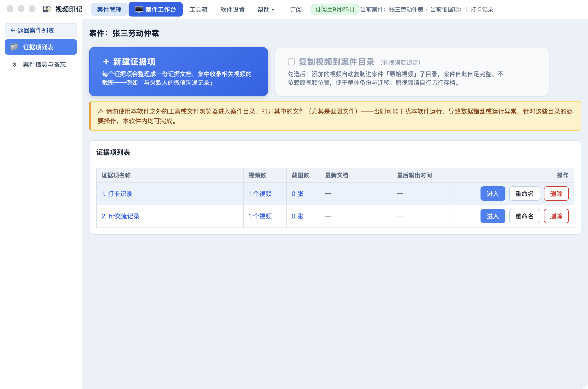588x389 pixels.
Task: Create a new item with 新建证据项
Action: click(x=178, y=71)
